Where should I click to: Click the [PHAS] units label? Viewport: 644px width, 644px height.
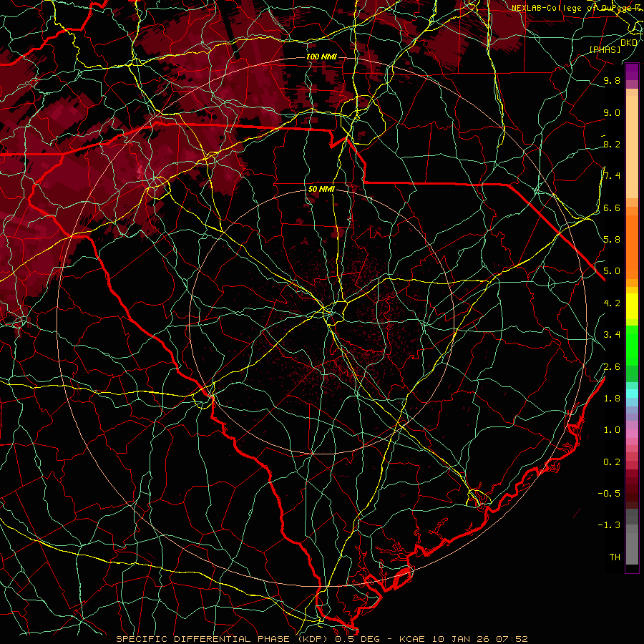coord(605,49)
